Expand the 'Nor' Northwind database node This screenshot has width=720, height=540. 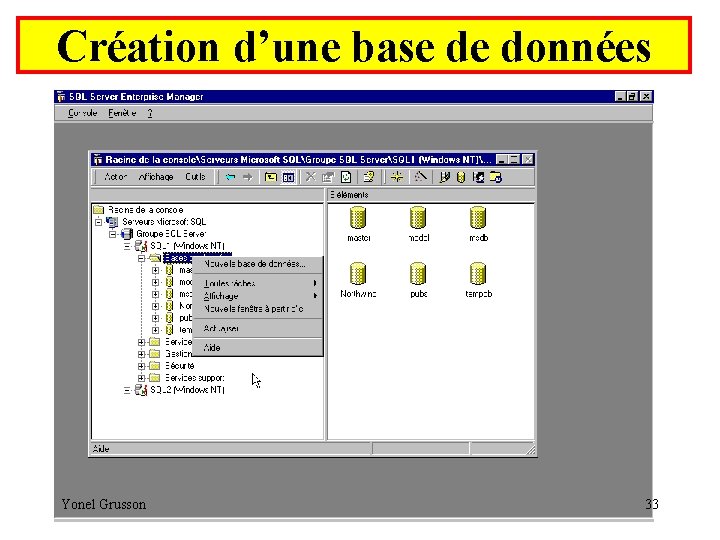point(156,306)
